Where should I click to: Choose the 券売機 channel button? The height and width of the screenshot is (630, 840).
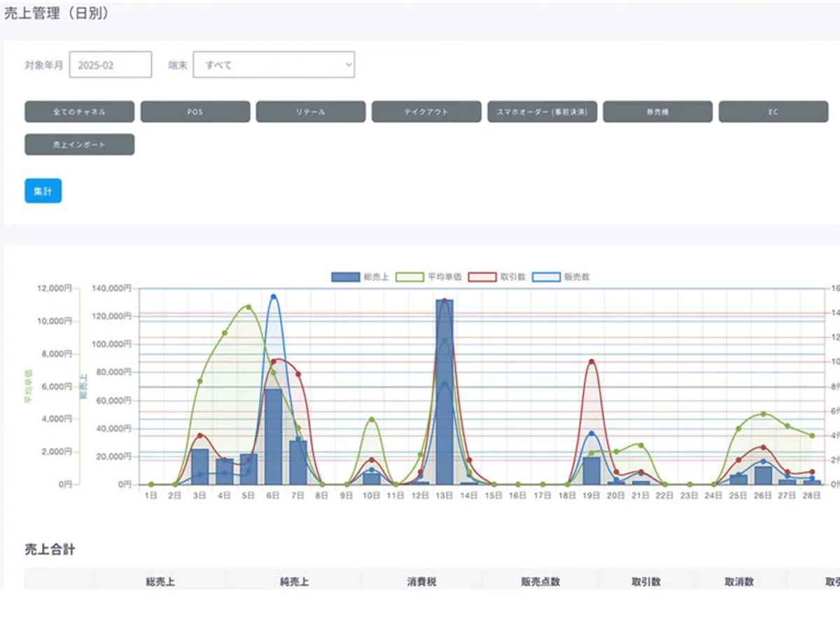(x=657, y=112)
